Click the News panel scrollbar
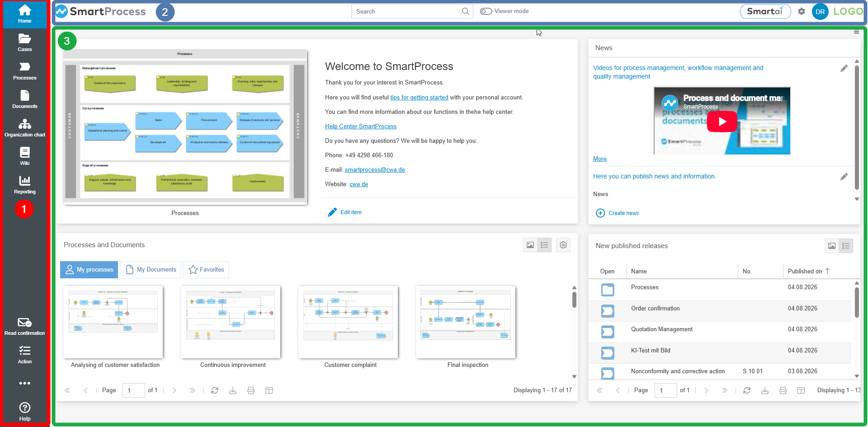This screenshot has width=868, height=427. (857, 127)
